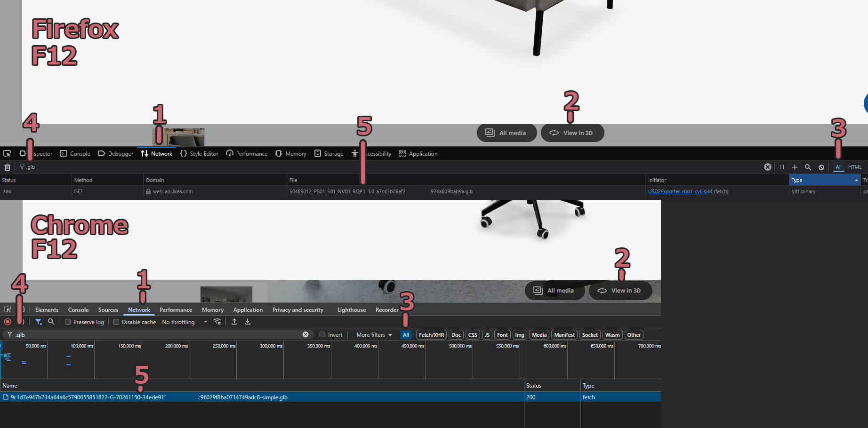Click Firefox .glb filter input
The image size is (868, 428).
point(391,167)
